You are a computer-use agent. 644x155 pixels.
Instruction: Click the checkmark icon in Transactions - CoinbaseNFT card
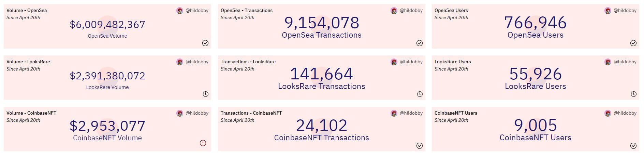(x=420, y=146)
